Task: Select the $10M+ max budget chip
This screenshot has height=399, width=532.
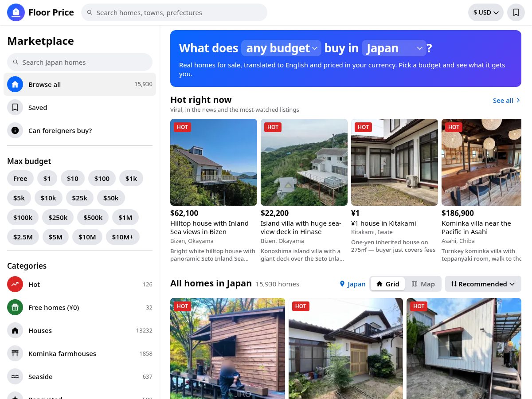Action: click(x=123, y=237)
